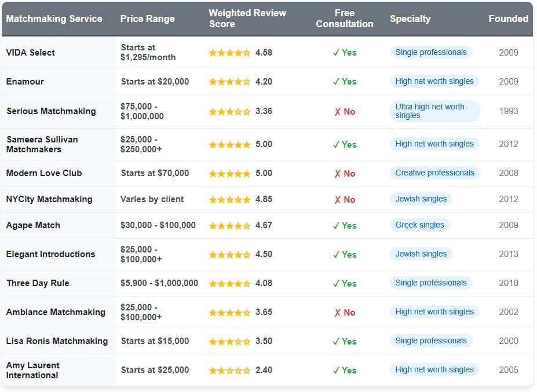The height and width of the screenshot is (392, 537).
Task: Click Three Day Rule's star rating
Action: (x=229, y=283)
